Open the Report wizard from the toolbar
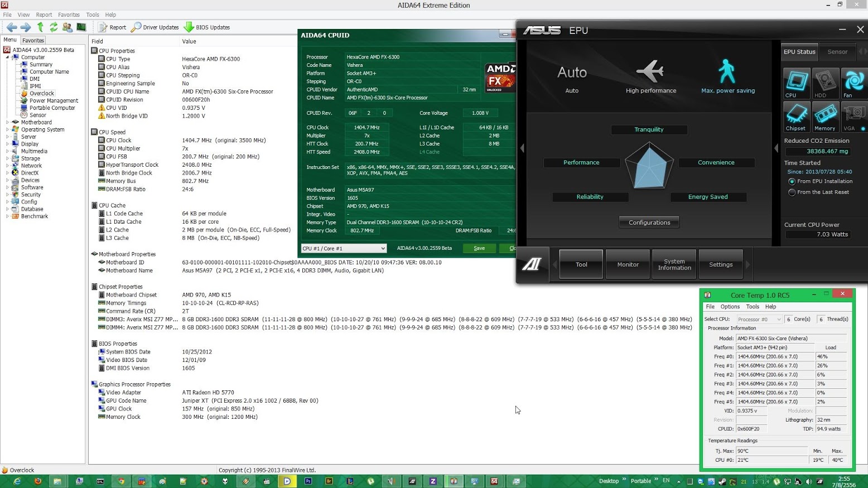 click(112, 27)
